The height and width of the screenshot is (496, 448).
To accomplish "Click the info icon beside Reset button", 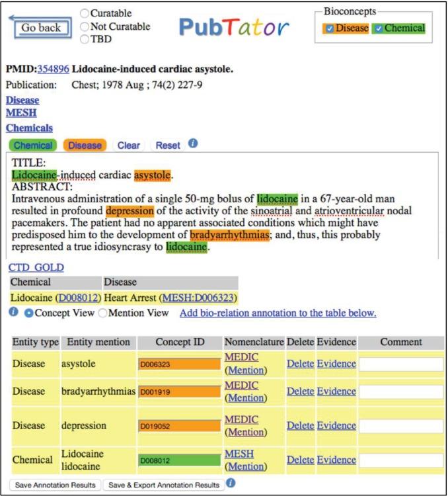I will [x=193, y=144].
